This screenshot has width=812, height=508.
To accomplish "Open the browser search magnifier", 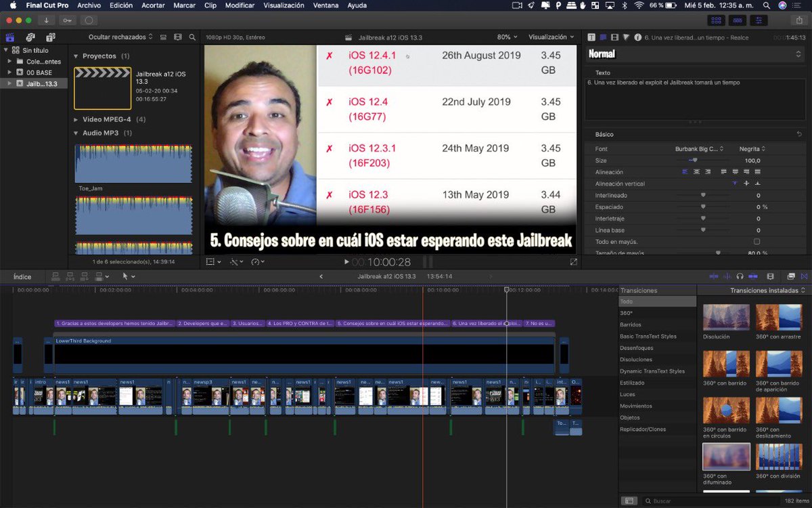I will [192, 37].
